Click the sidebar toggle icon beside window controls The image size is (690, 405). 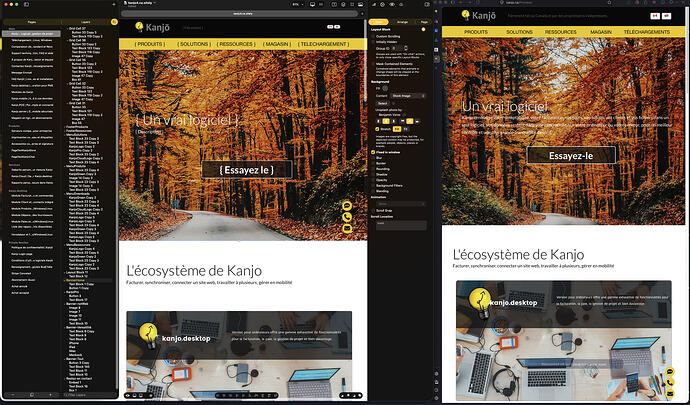[26, 4]
